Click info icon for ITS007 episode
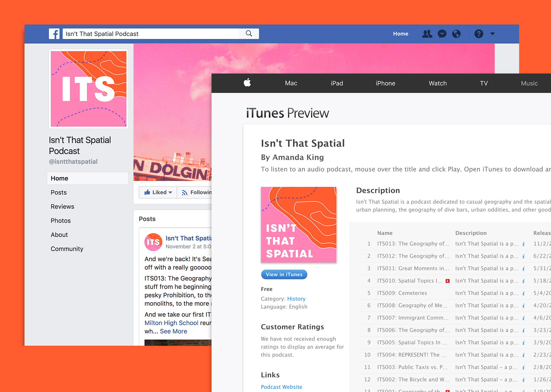The width and height of the screenshot is (551, 392). (x=523, y=318)
